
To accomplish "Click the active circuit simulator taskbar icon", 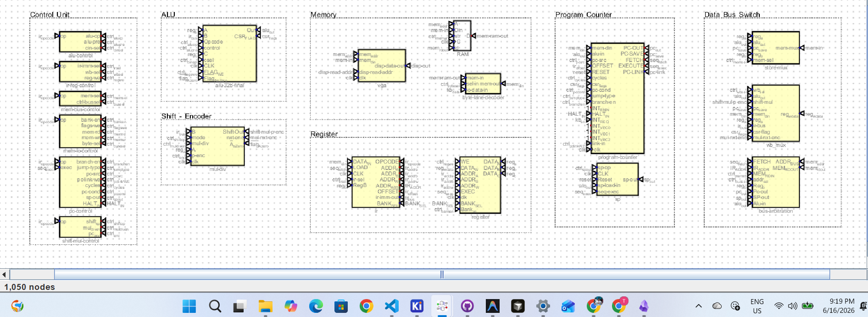I will (x=442, y=306).
